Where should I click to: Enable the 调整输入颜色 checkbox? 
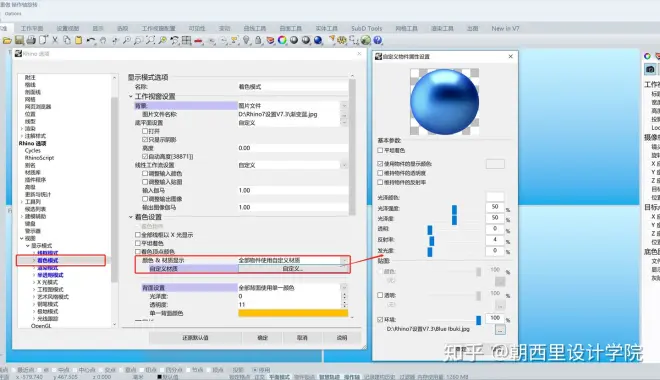[x=145, y=173]
